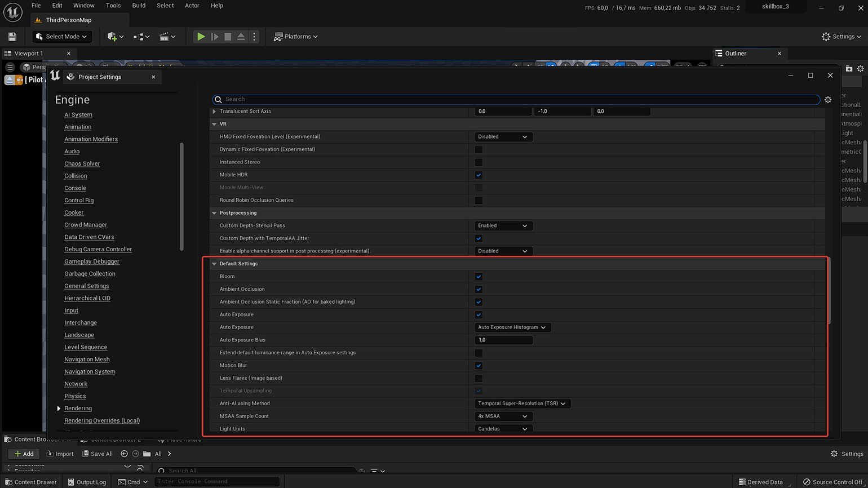Enable Instanced Stereo checkbox

479,162
